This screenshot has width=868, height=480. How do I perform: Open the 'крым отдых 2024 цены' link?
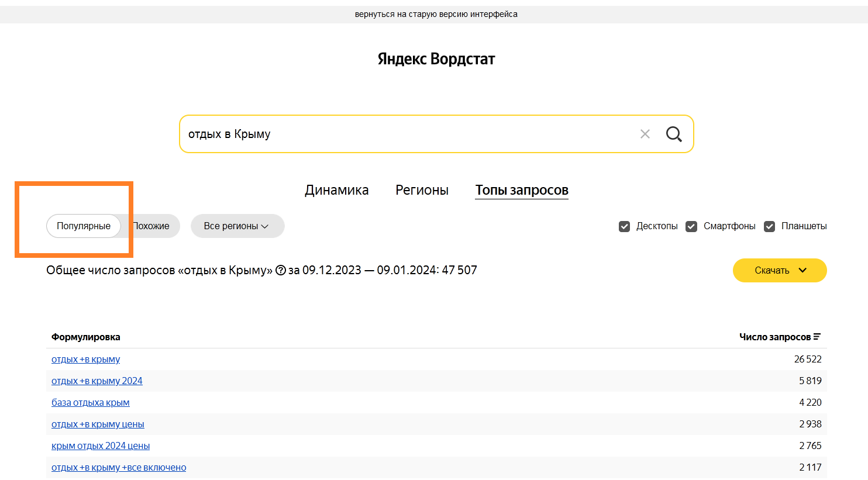point(101,446)
